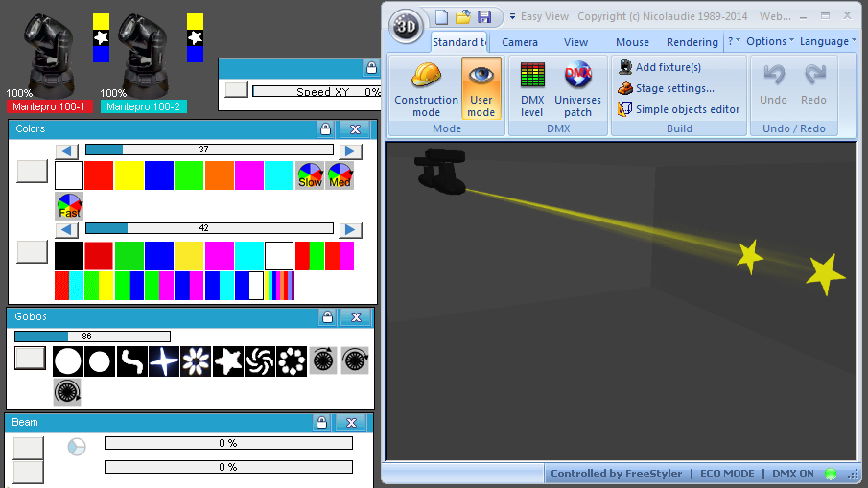Toggle lock on the Beam panel
This screenshot has width=868, height=488.
(321, 423)
